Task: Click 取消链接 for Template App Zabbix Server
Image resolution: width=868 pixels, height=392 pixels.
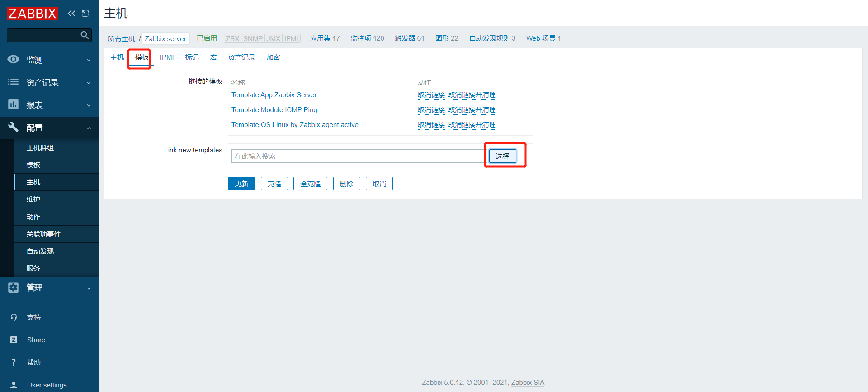Action: point(431,95)
